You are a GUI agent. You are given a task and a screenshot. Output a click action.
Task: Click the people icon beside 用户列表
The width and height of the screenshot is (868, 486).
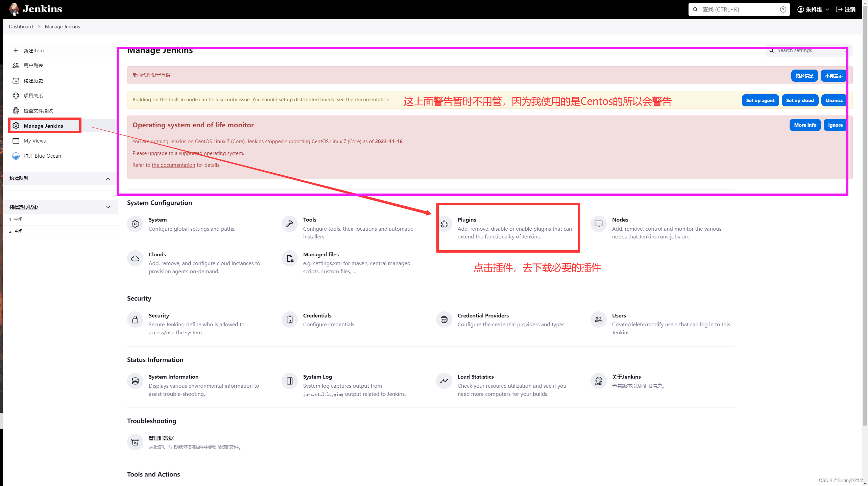[x=16, y=66]
